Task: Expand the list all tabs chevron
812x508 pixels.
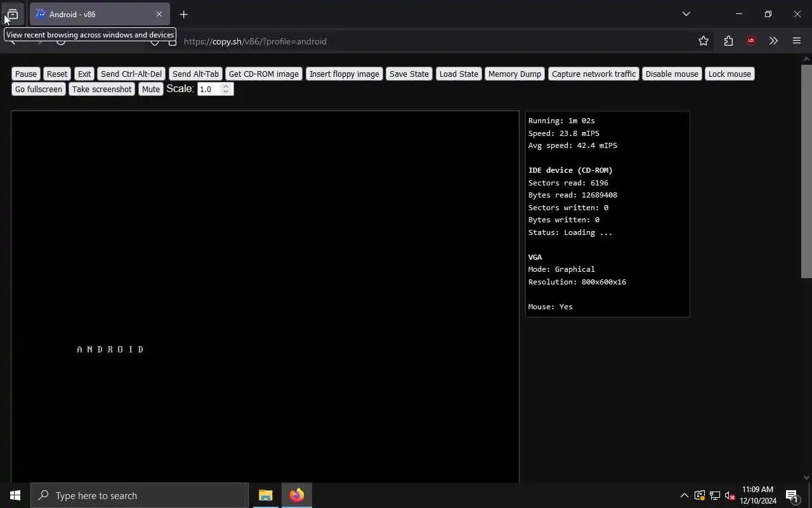Action: [686, 14]
